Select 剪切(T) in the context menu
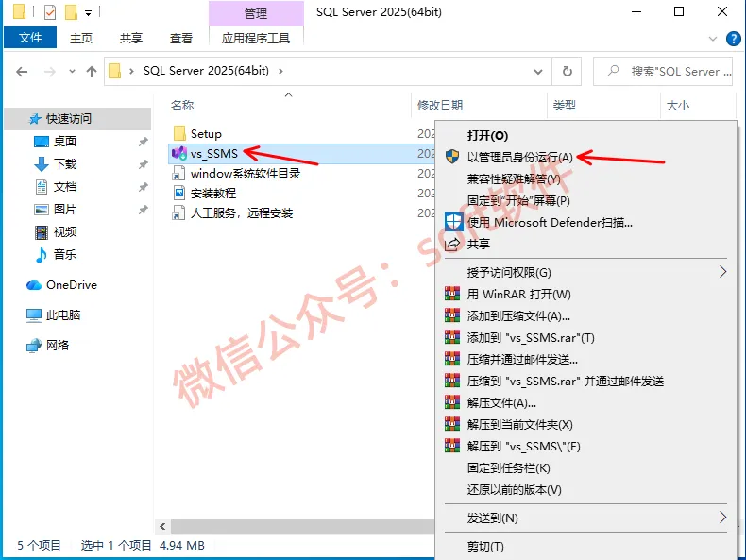The height and width of the screenshot is (560, 746). [x=485, y=546]
